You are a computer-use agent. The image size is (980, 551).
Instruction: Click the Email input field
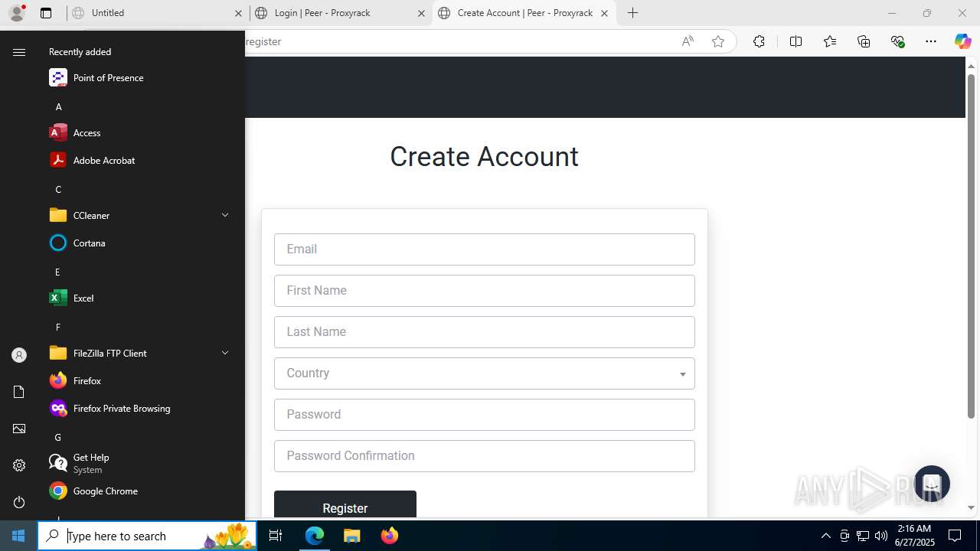[x=485, y=249]
